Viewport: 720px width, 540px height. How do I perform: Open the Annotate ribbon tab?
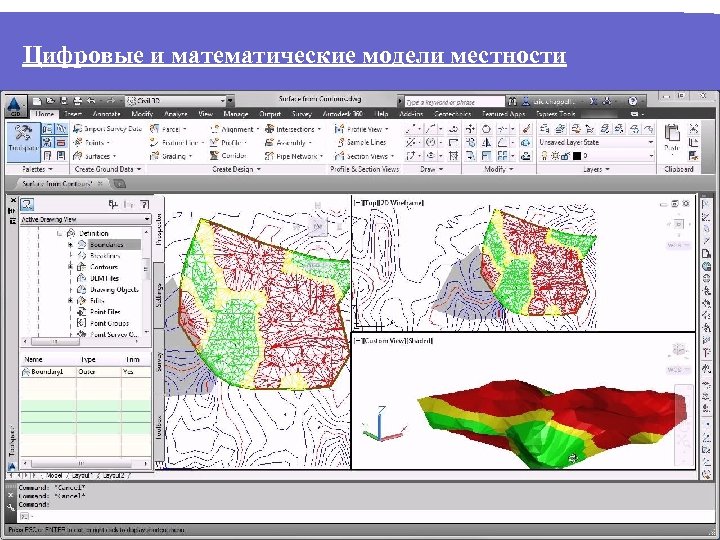pyautogui.click(x=106, y=113)
